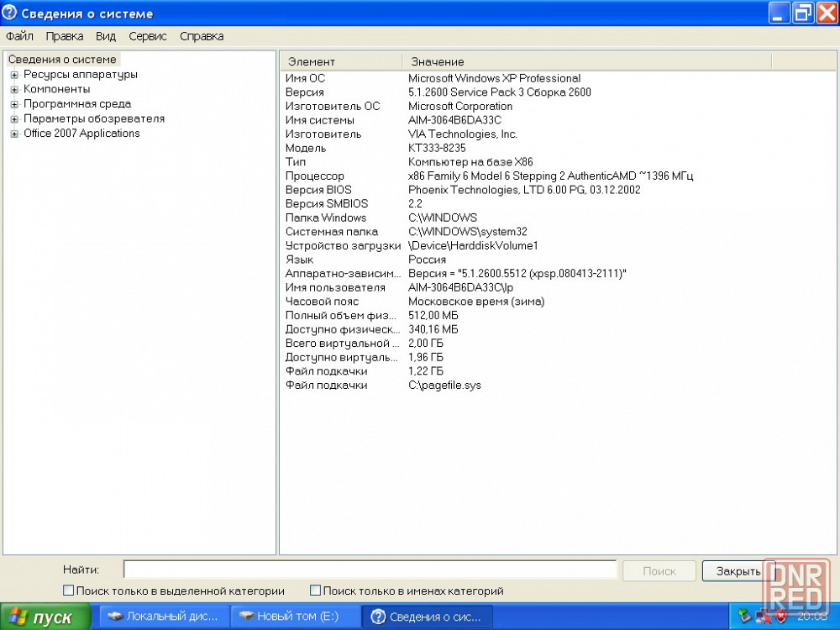Open the Правка menu
Image resolution: width=840 pixels, height=630 pixels.
click(x=65, y=36)
